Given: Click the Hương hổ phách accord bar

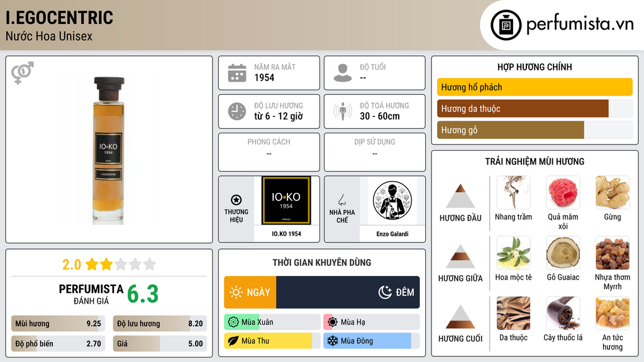Looking at the screenshot, I should (x=535, y=87).
